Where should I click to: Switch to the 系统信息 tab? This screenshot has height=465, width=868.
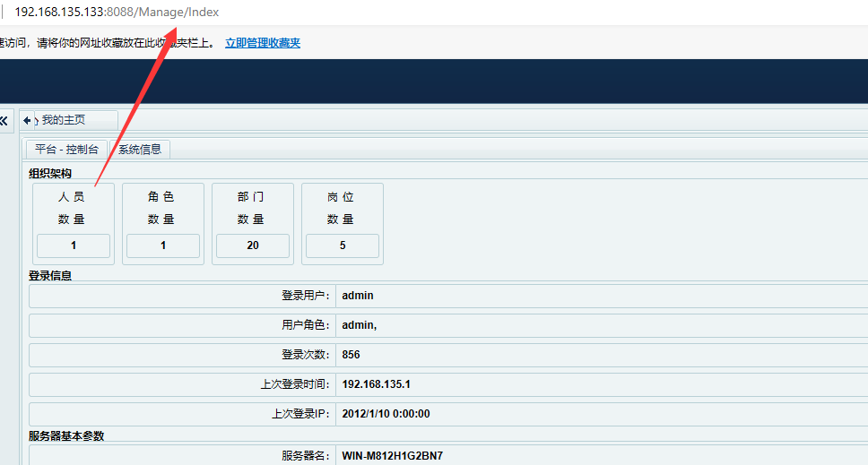[140, 150]
